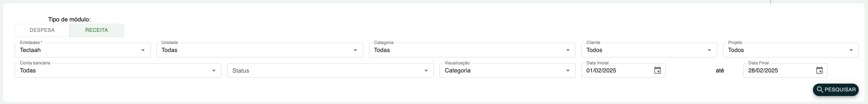Select the DESPESA module type
Viewport: 868px width, 104px height.
42,30
